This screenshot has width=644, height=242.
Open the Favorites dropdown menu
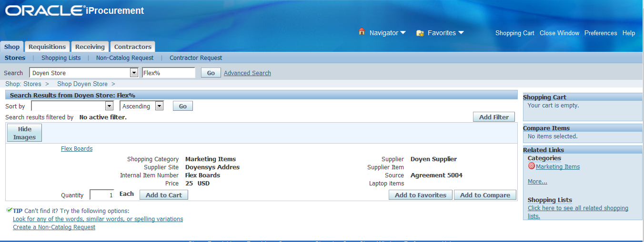coord(445,33)
